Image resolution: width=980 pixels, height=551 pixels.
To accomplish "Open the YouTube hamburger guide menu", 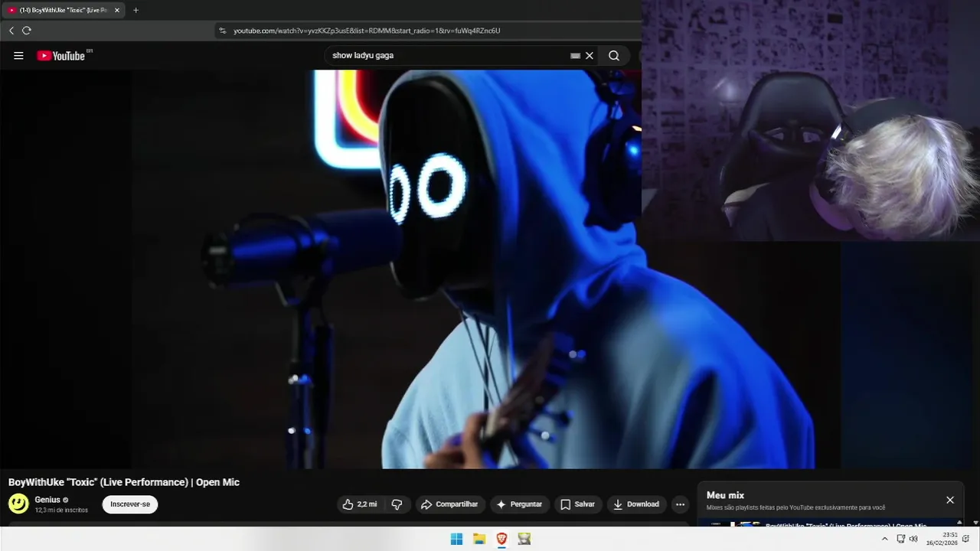I will click(18, 55).
